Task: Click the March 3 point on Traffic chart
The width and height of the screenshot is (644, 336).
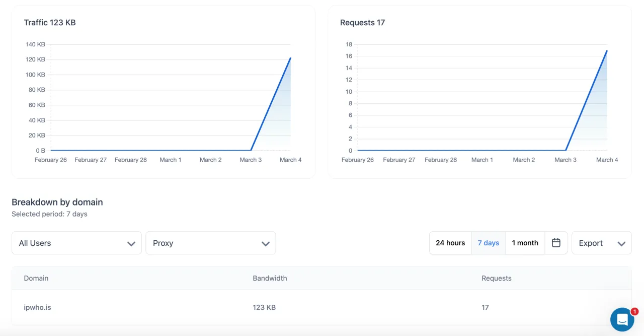Action: tap(251, 150)
